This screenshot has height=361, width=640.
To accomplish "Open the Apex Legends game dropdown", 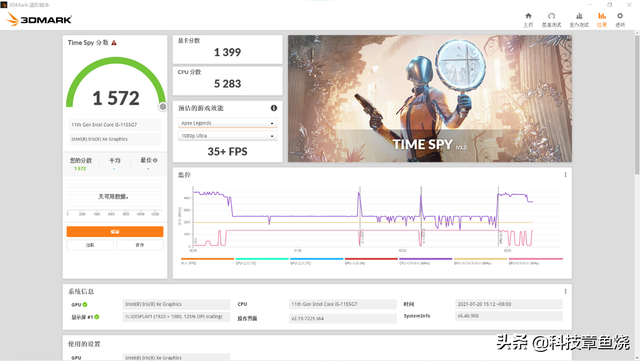I will click(227, 123).
